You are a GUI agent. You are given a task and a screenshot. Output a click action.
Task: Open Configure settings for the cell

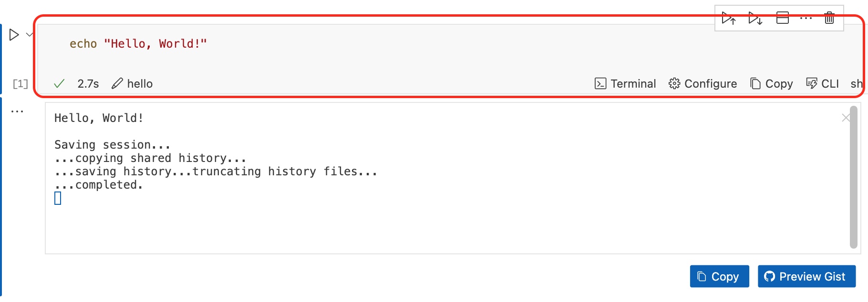[x=702, y=83]
